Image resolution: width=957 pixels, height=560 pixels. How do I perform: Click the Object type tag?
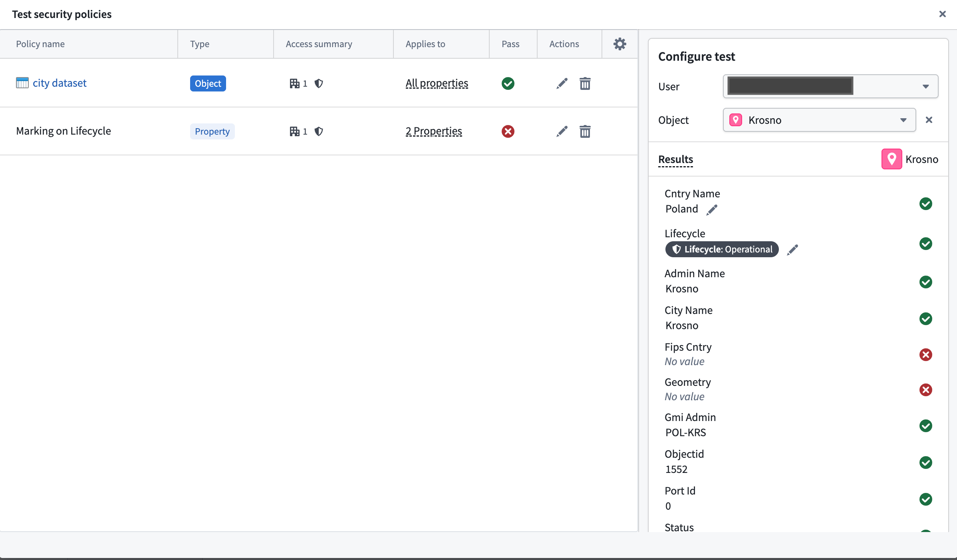[x=208, y=83]
